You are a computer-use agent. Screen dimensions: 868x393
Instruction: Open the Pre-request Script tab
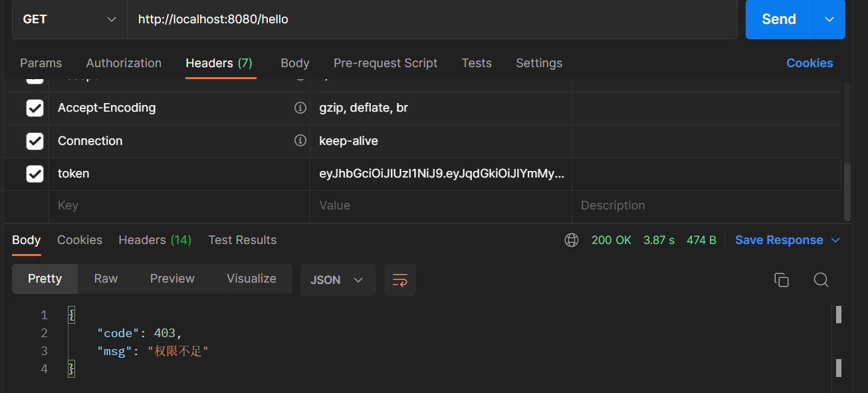tap(385, 63)
